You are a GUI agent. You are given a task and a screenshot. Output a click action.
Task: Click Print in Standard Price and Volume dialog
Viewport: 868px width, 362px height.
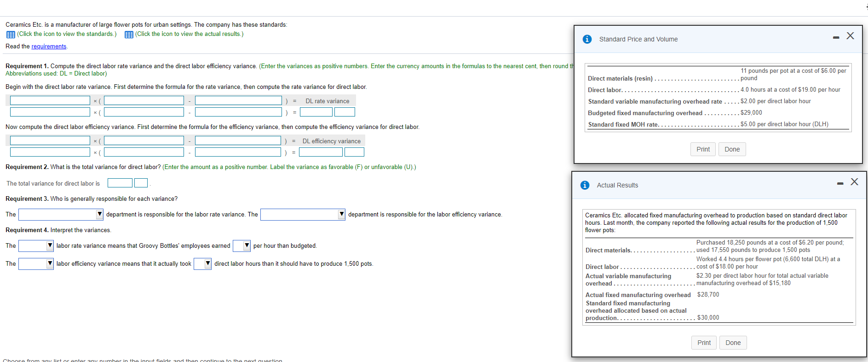(x=703, y=149)
